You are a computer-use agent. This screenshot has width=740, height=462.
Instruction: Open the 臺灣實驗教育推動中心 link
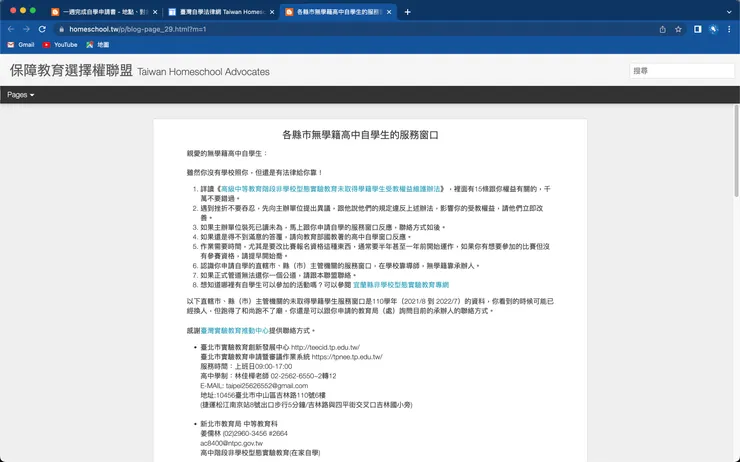[235, 331]
